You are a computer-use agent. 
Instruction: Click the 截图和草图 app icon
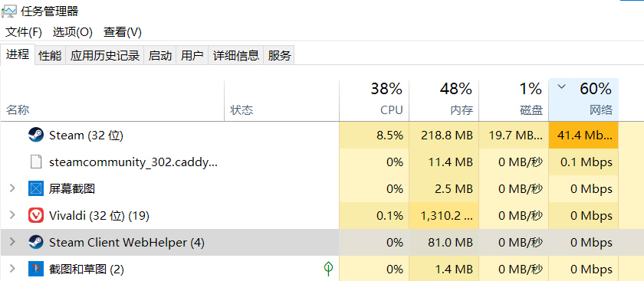pyautogui.click(x=36, y=269)
